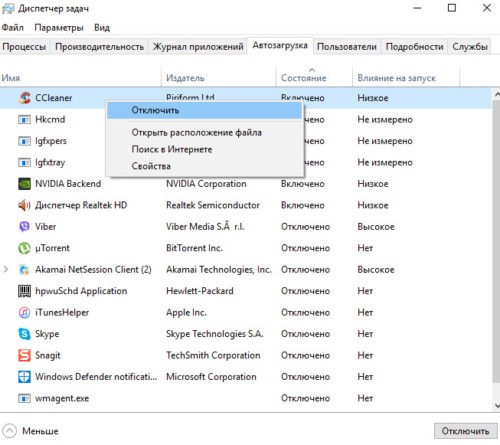
Task: Click the Viber app icon
Action: pos(24,227)
